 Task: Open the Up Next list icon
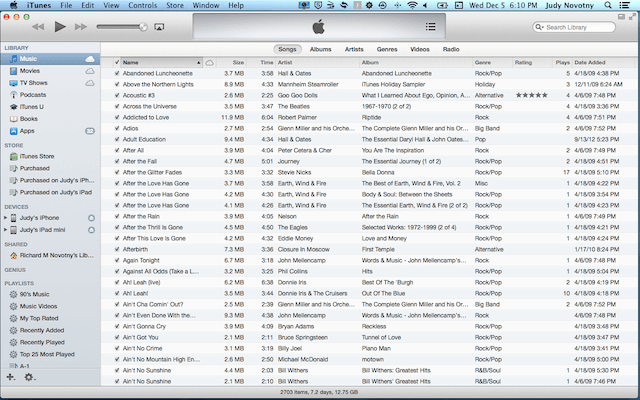(x=430, y=27)
